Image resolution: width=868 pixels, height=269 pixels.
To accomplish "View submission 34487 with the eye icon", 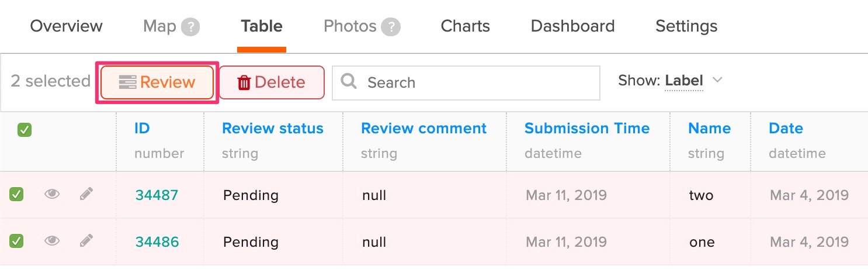I will 52,194.
